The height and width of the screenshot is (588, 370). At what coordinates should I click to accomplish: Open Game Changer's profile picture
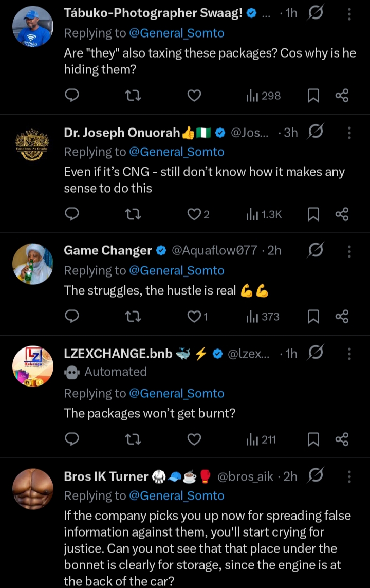32,264
